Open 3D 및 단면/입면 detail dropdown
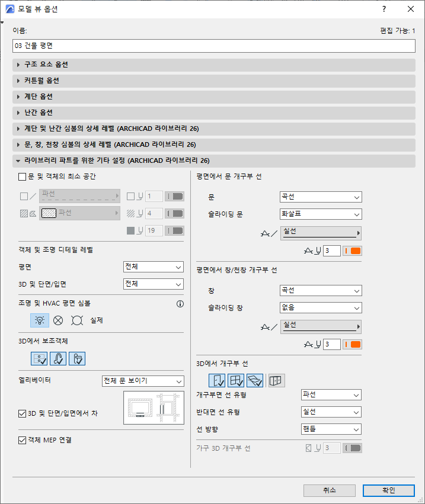Screen dimensions: 425x504 click(x=154, y=284)
